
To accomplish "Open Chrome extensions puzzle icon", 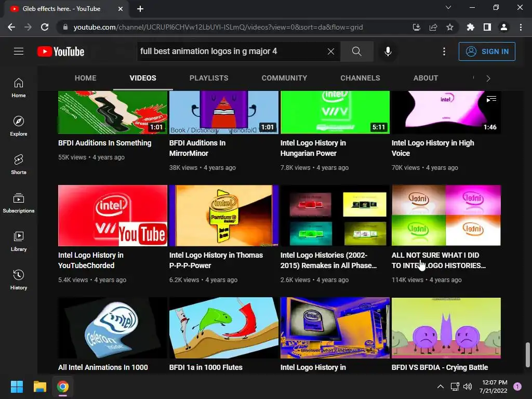I will pyautogui.click(x=470, y=27).
